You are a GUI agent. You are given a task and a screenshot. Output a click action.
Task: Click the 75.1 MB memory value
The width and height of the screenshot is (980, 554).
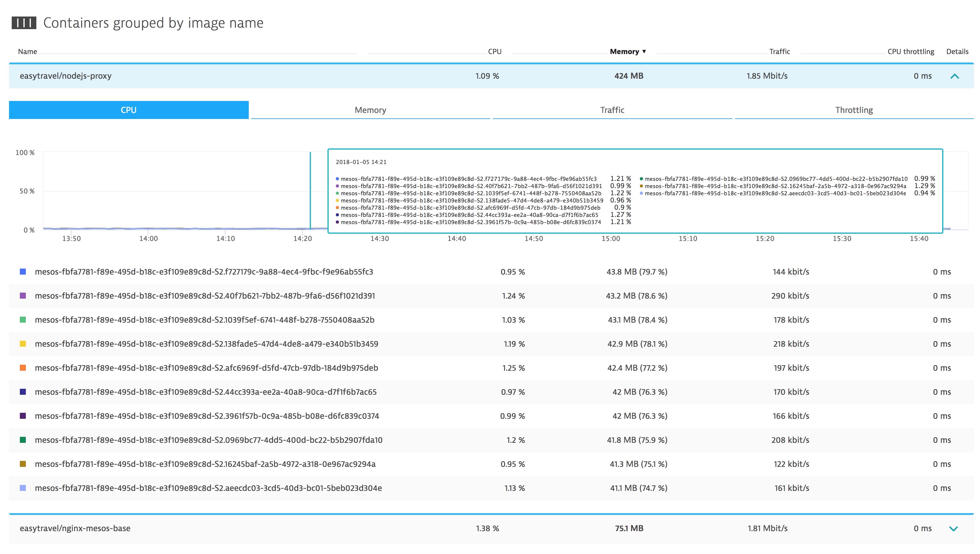click(x=629, y=528)
